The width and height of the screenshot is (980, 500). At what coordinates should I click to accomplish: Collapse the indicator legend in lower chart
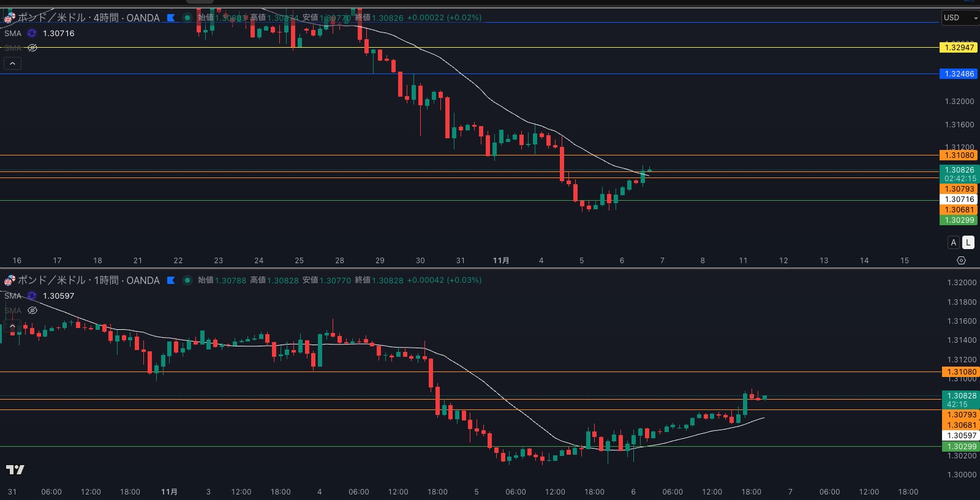point(12,326)
